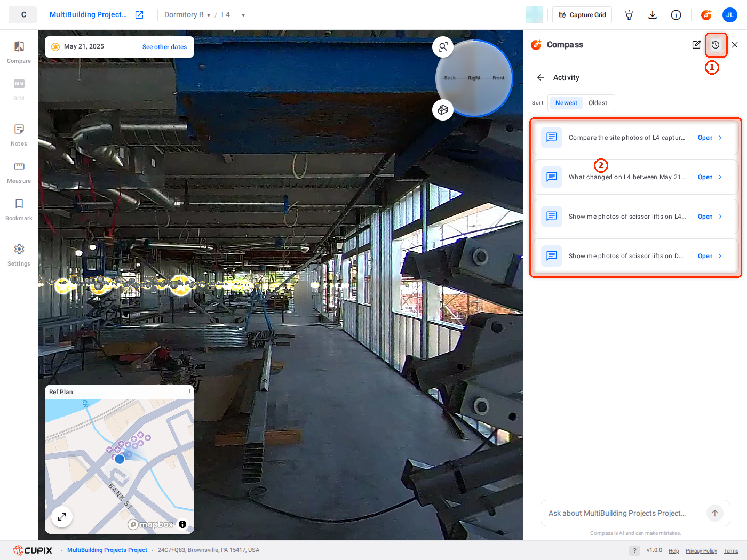The width and height of the screenshot is (747, 560).
Task: Open the MultiBuilding Project title link
Action: click(88, 15)
